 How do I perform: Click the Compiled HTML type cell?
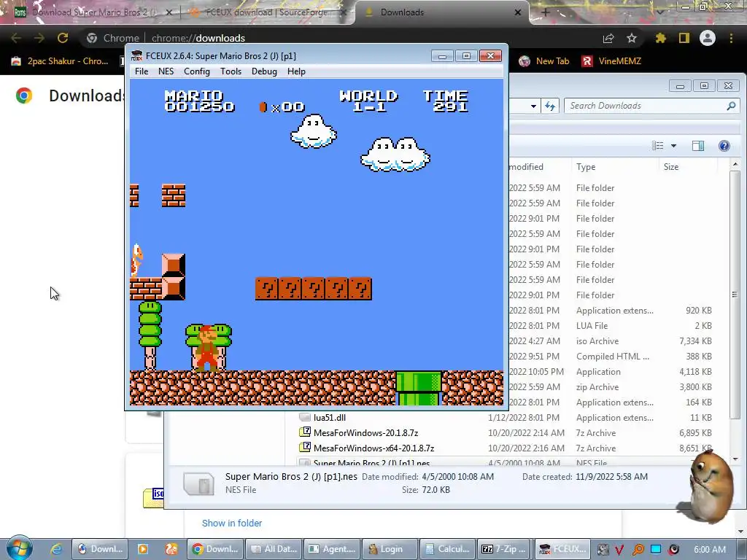click(613, 356)
